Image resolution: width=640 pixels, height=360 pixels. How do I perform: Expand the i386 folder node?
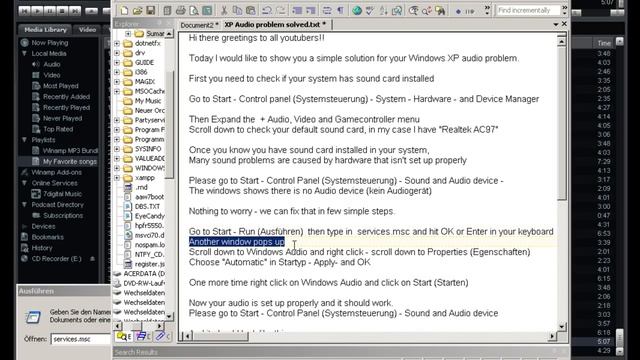coord(117,72)
